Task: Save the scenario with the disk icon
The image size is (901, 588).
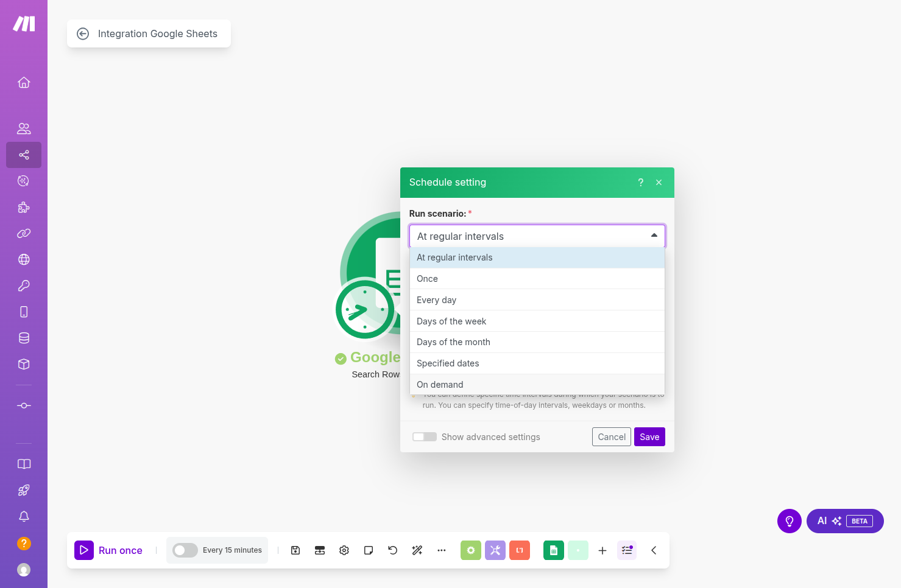Action: coord(295,550)
